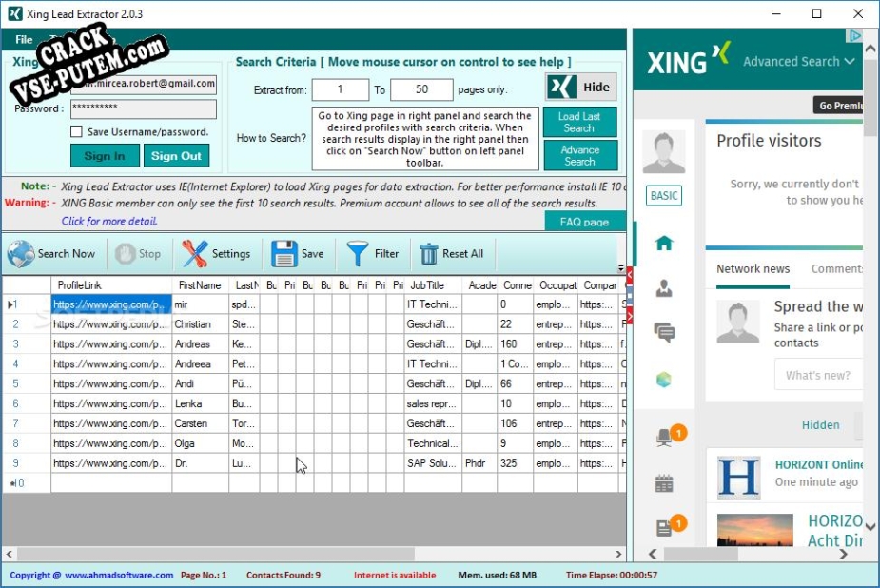The height and width of the screenshot is (588, 880).
Task: Click the toolbar overflow arrow
Action: [x=620, y=268]
